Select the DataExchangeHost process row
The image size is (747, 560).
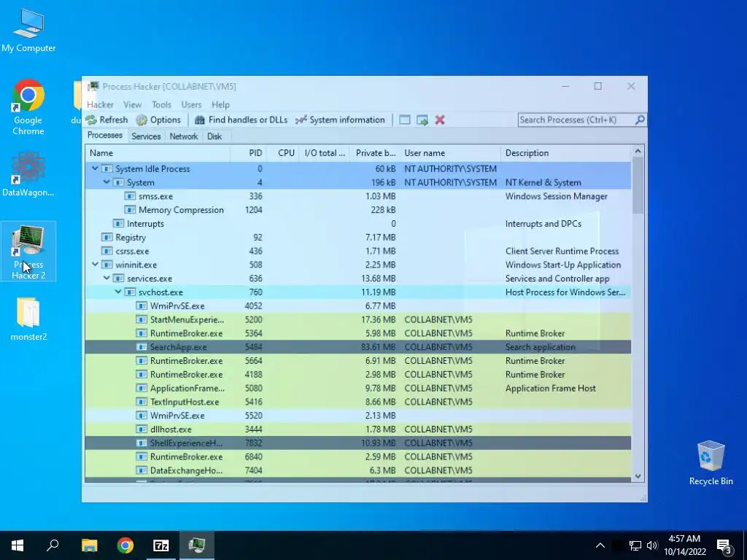point(357,470)
